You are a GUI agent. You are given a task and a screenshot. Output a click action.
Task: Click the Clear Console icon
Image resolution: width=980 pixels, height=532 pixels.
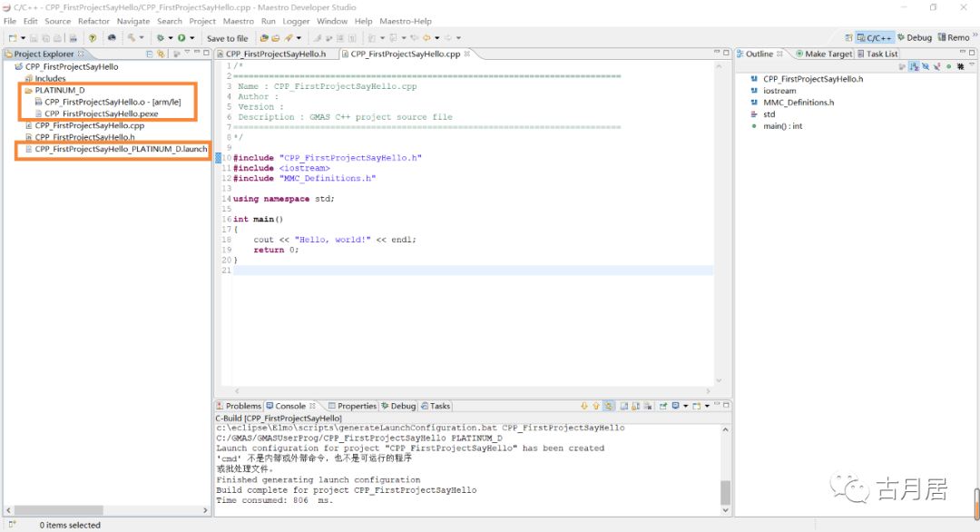pyautogui.click(x=648, y=407)
